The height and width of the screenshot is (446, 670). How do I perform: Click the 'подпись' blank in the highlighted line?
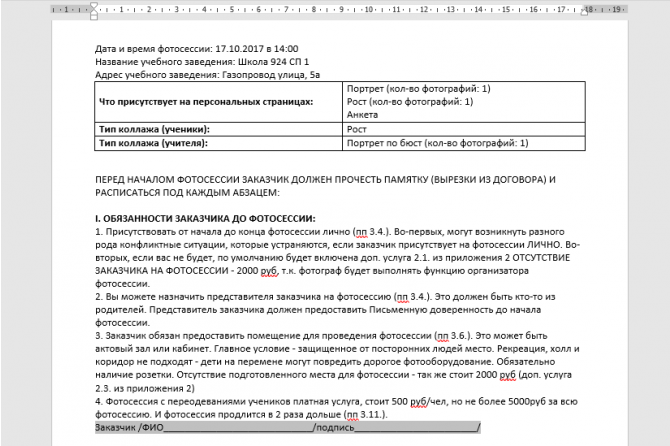pos(417,428)
